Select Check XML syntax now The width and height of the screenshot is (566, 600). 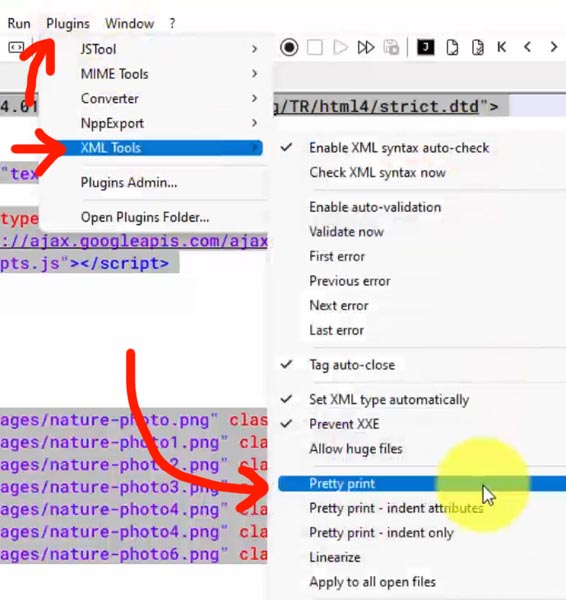(x=377, y=172)
